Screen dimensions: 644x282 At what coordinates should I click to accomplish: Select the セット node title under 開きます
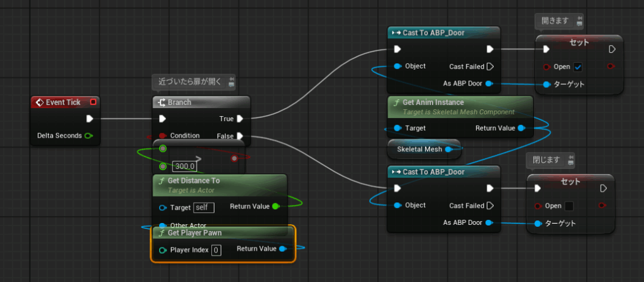tap(579, 42)
